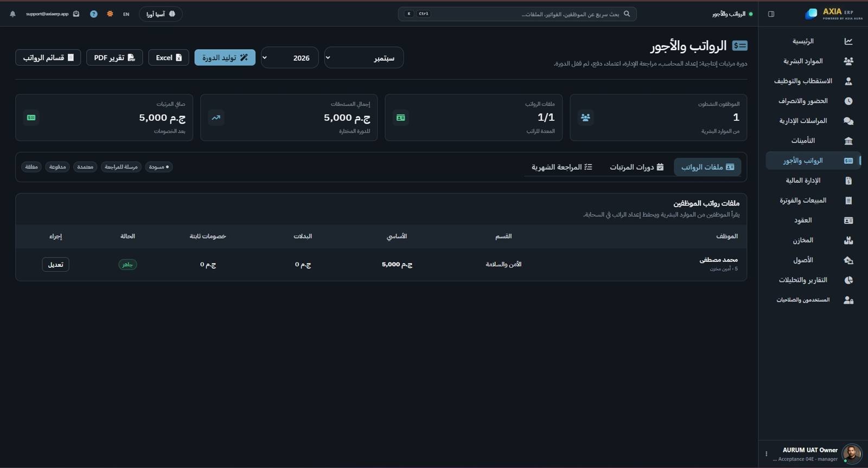Click the جاهز status badge
The height and width of the screenshot is (468, 868).
(127, 265)
